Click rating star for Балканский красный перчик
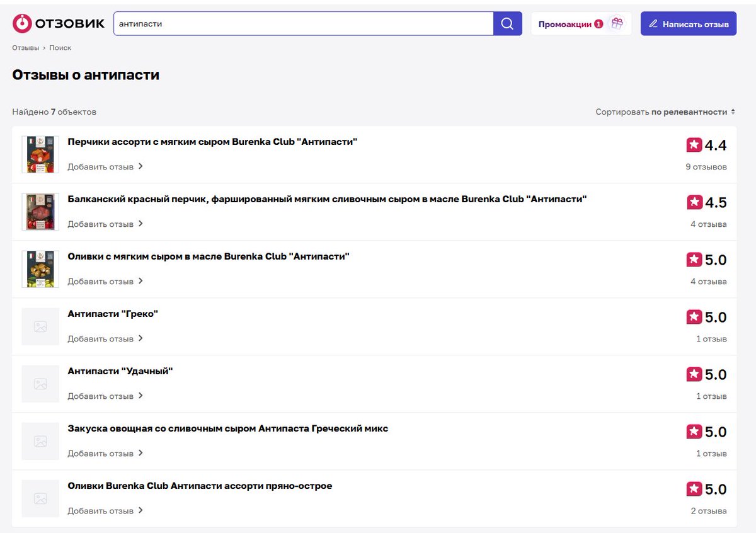The image size is (756, 533). (694, 202)
